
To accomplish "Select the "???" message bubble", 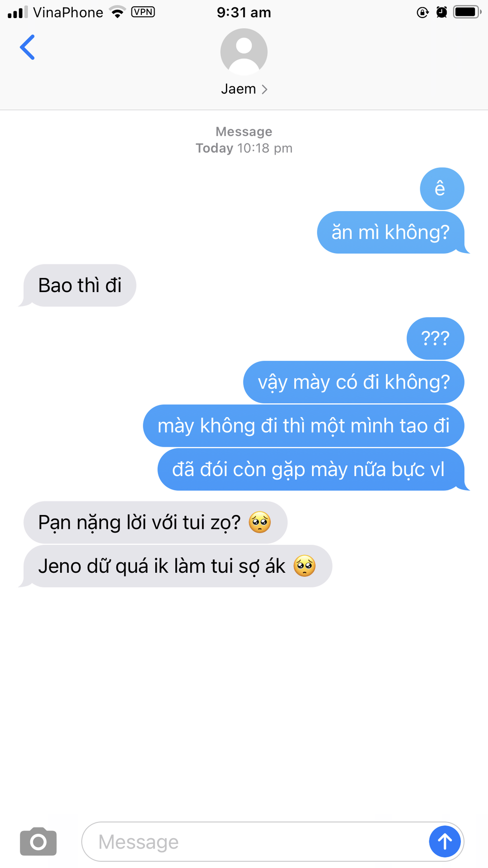I will pyautogui.click(x=435, y=338).
